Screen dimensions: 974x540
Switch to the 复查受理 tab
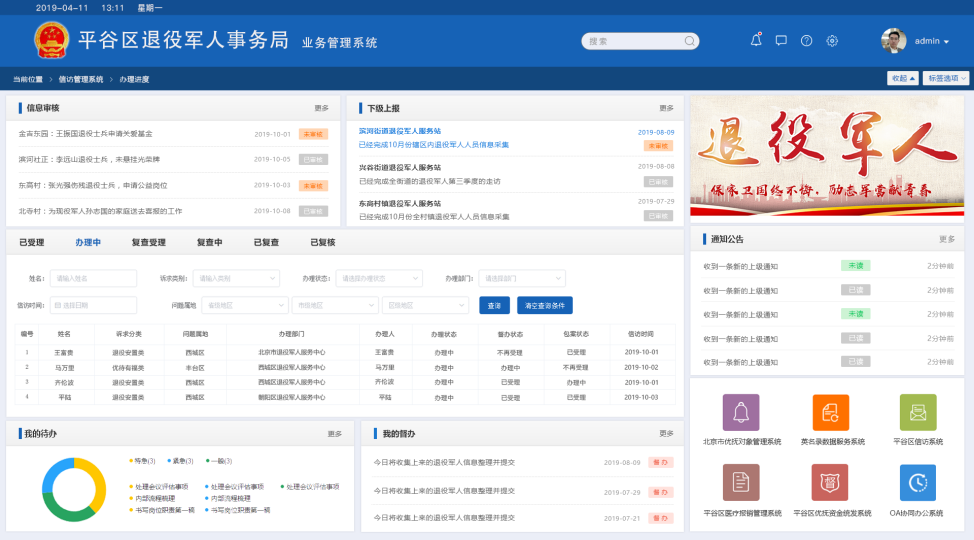[x=148, y=242]
